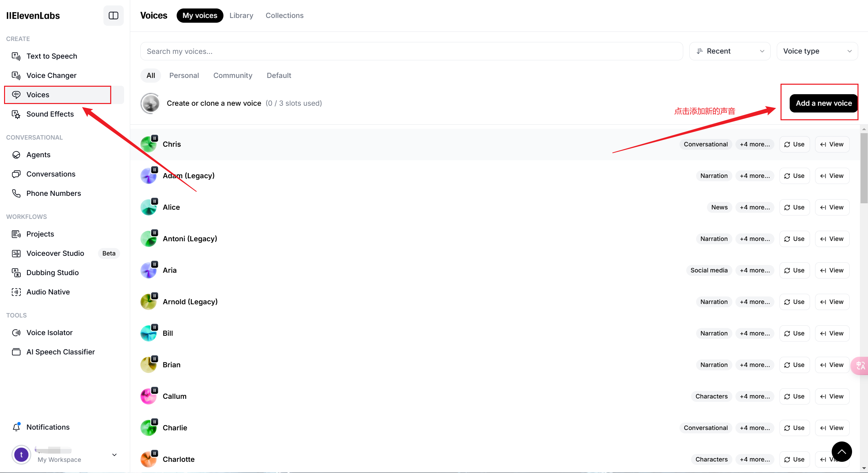Toggle the Personal filter chip
868x473 pixels.
184,76
